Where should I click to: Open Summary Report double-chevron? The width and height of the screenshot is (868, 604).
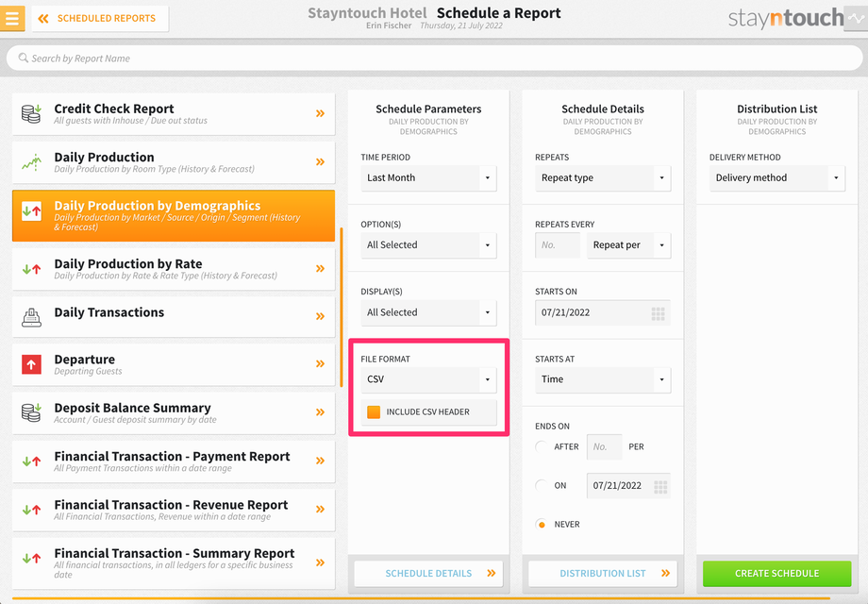click(320, 562)
